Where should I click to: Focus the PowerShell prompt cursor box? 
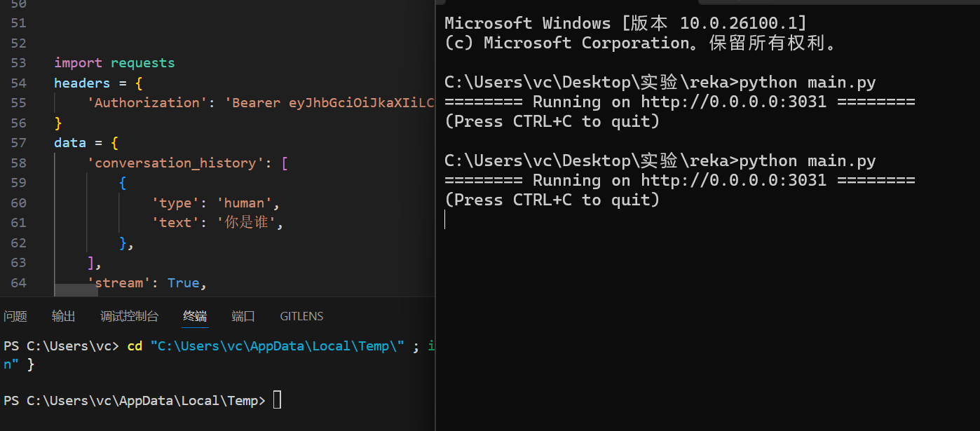[277, 400]
